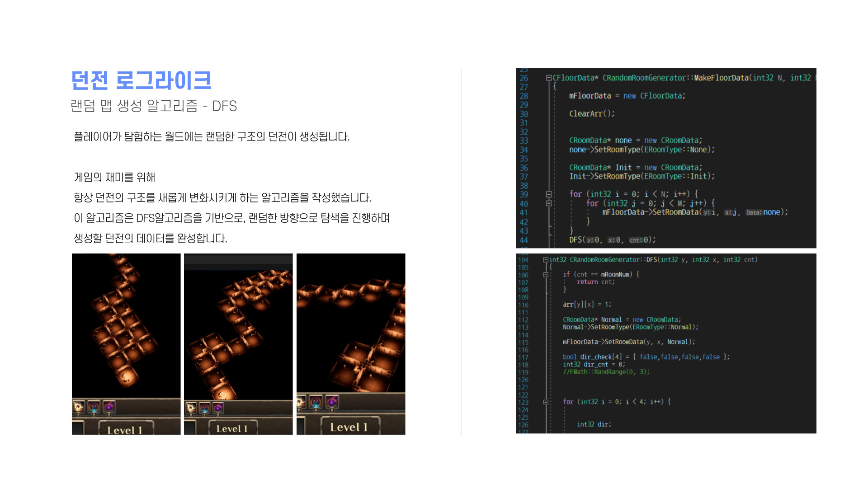Collapse the if block at line 106
868x488 pixels.
(x=546, y=275)
